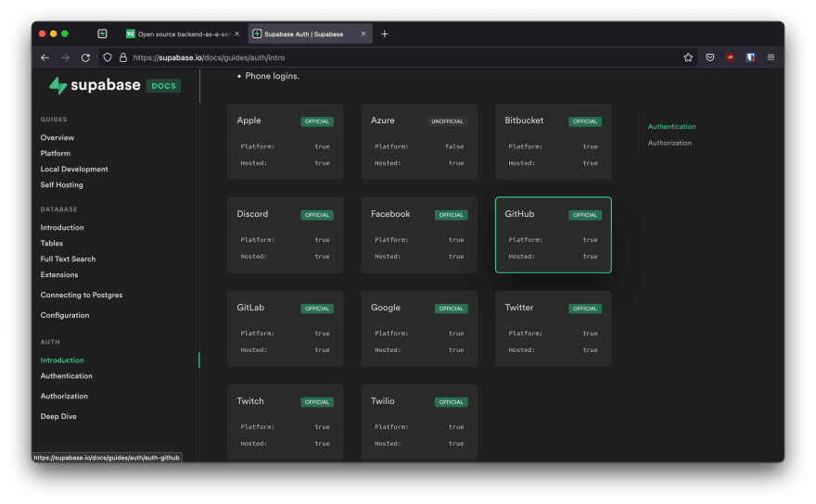Click the DOCS badge beside supabase logo
The width and height of the screenshot is (816, 504).
(163, 86)
